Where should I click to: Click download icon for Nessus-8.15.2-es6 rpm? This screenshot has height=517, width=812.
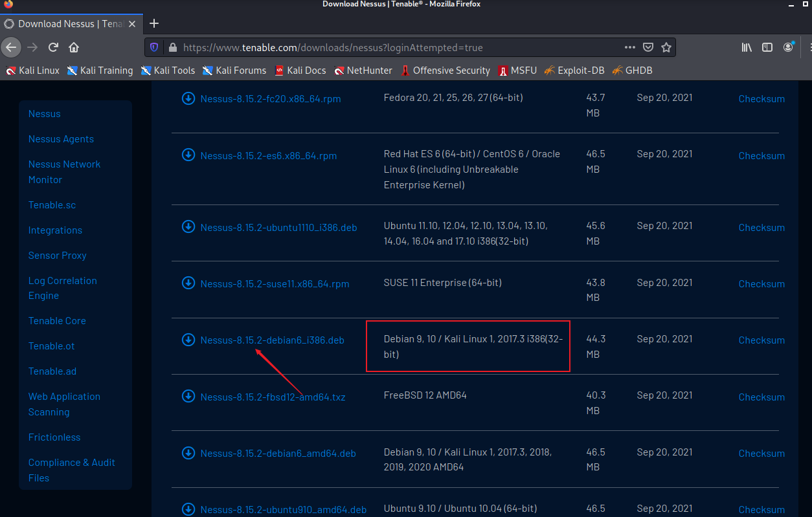tap(188, 155)
